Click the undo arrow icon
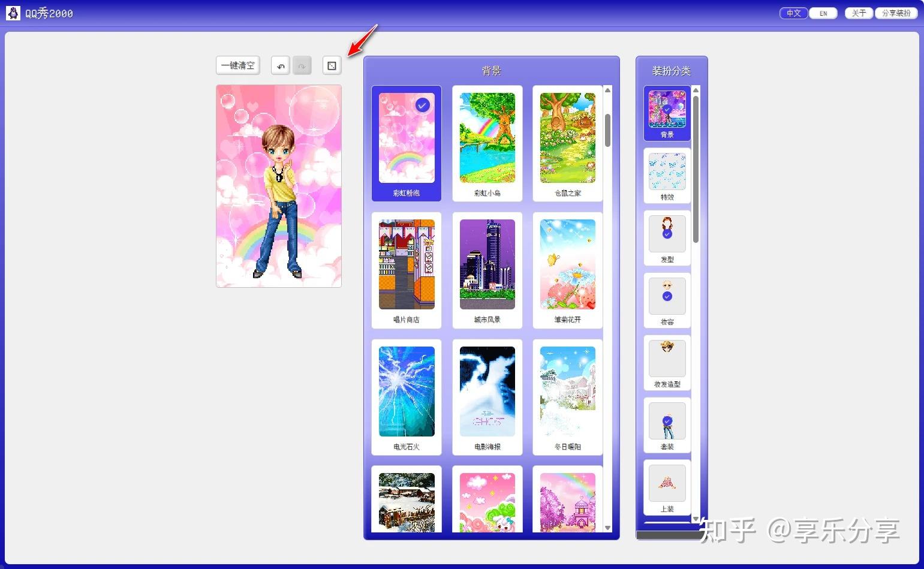 (x=280, y=66)
